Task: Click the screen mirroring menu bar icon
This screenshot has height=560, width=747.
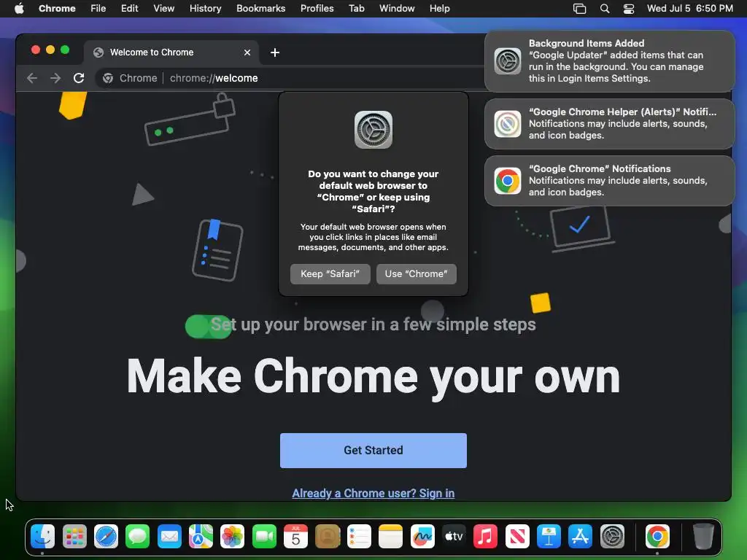Action: tap(579, 9)
